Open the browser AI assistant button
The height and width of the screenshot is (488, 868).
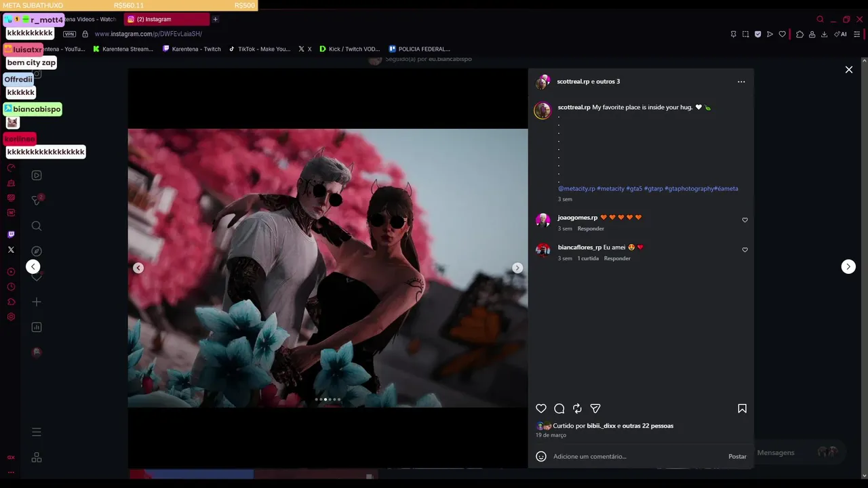click(840, 34)
